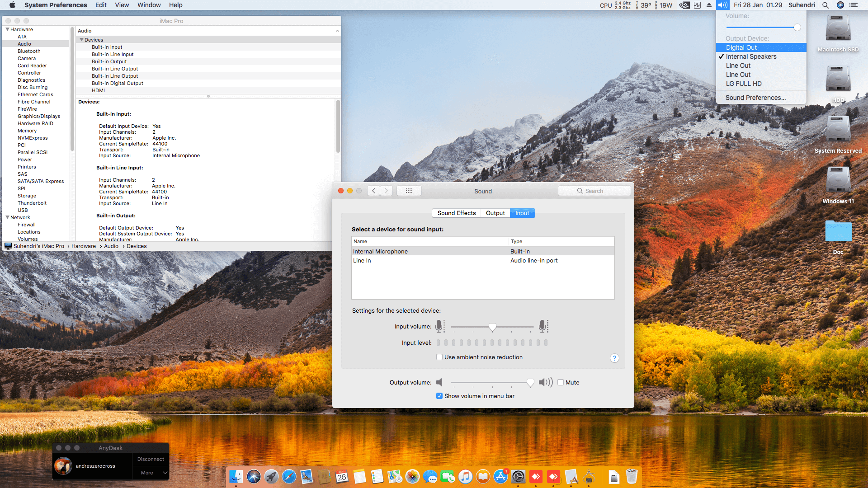Open the Trash in the dock
Image resolution: width=868 pixels, height=488 pixels.
(x=631, y=476)
